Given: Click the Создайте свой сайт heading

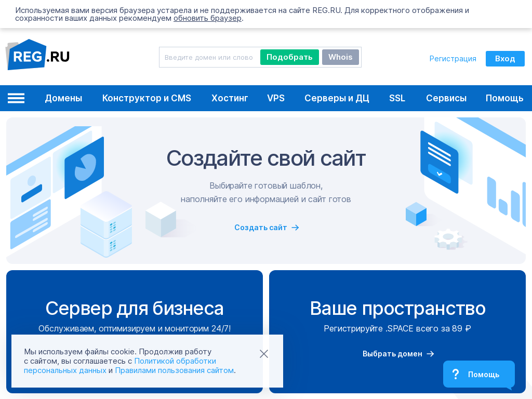Looking at the screenshot, I should pos(266,158).
